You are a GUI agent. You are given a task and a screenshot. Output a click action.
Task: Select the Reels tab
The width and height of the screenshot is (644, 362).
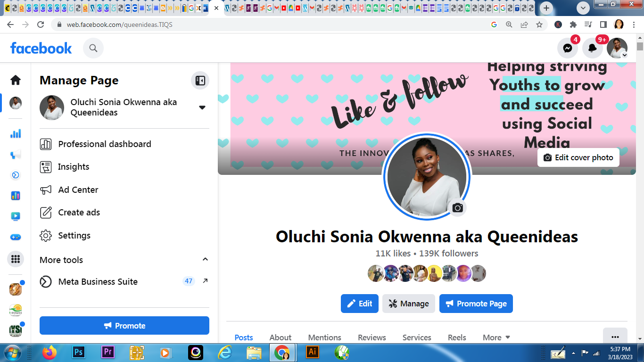[457, 337]
